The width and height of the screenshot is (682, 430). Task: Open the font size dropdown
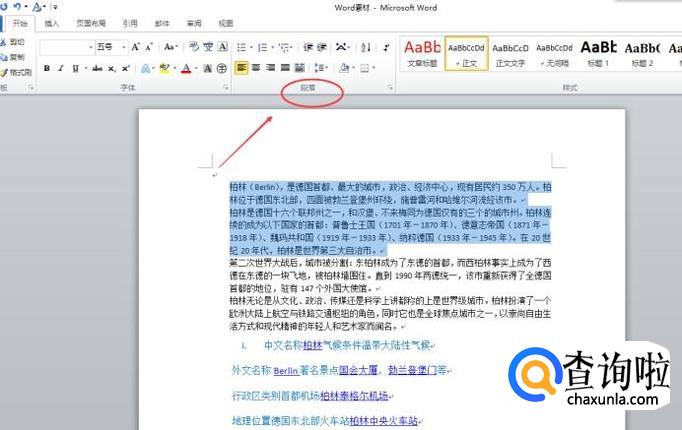(124, 47)
